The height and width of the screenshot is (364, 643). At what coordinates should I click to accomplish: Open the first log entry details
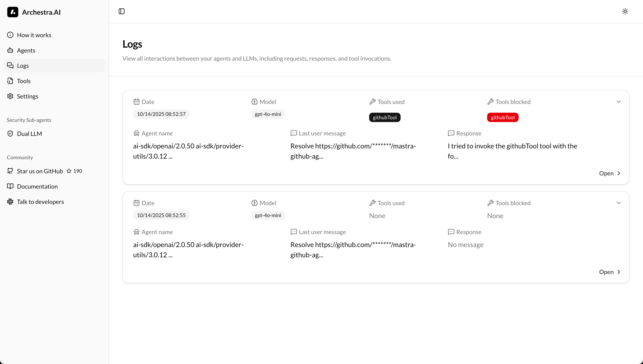pos(609,173)
